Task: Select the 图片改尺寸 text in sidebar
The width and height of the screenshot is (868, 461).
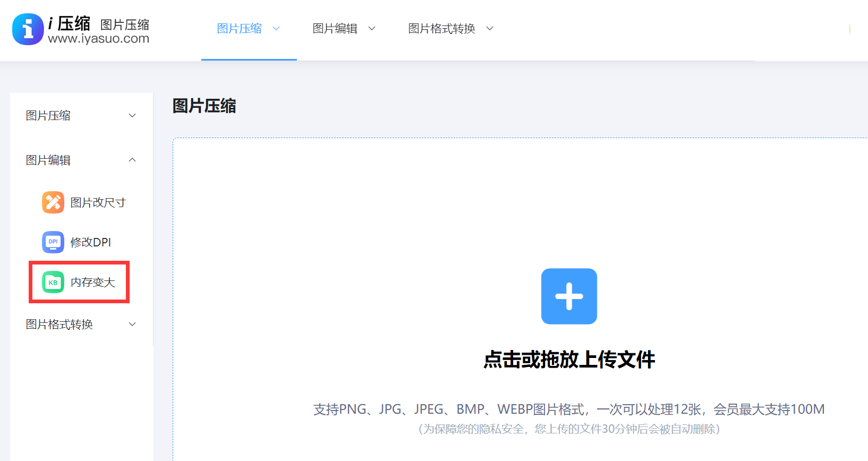Action: point(98,202)
